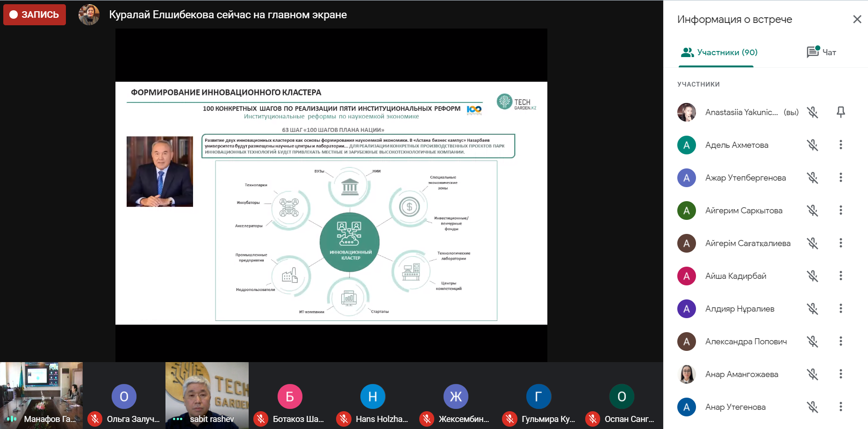
Task: Open the Чат tab
Action: click(x=821, y=52)
